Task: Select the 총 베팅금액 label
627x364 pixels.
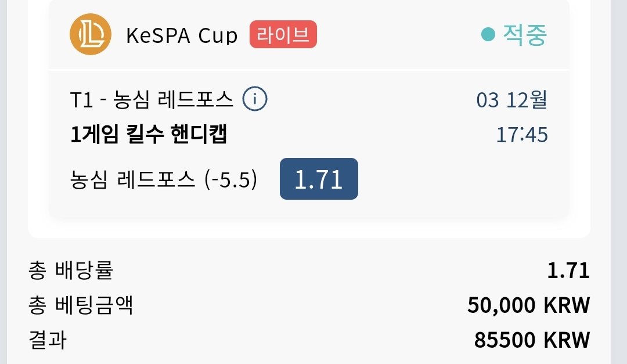Action: (81, 305)
